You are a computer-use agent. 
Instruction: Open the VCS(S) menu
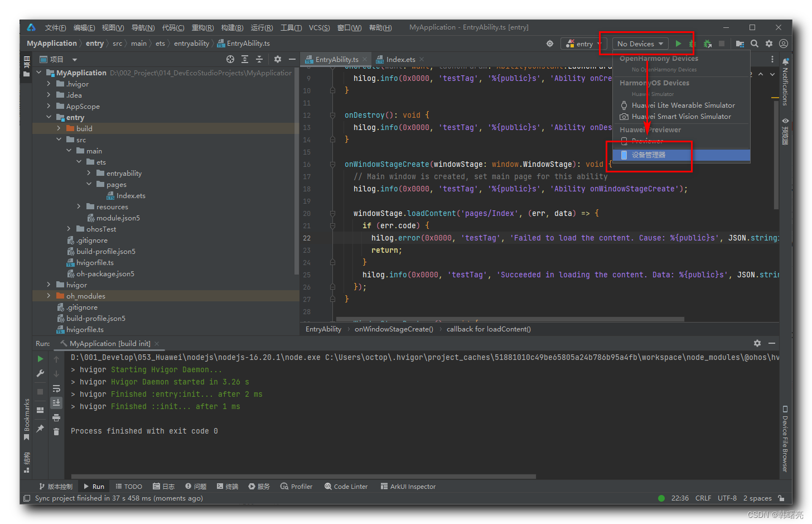point(319,27)
